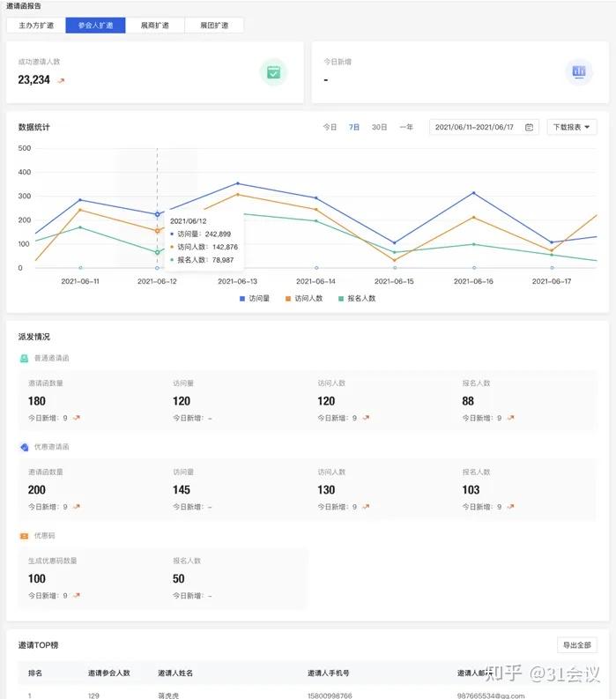
Task: Click trend arrow beside 23,234
Action: click(x=61, y=81)
